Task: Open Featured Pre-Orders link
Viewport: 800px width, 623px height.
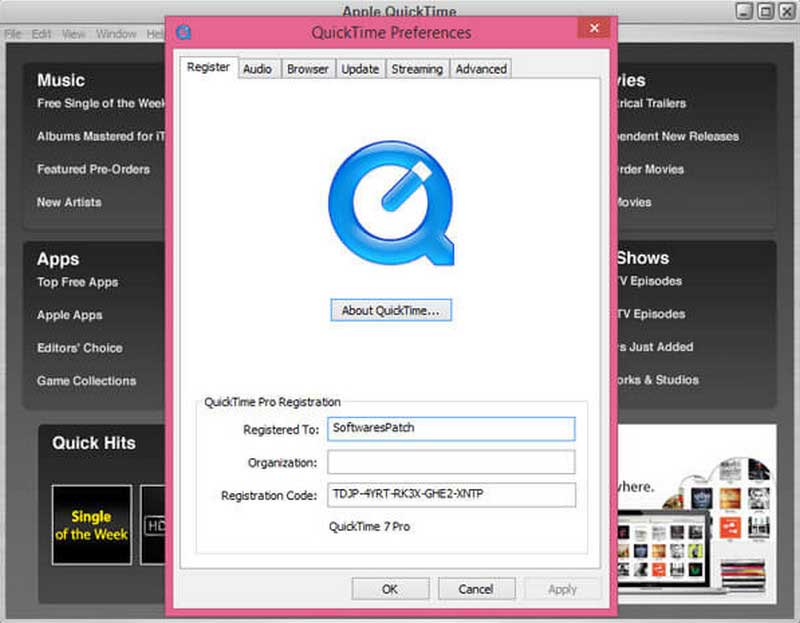Action: coord(93,169)
